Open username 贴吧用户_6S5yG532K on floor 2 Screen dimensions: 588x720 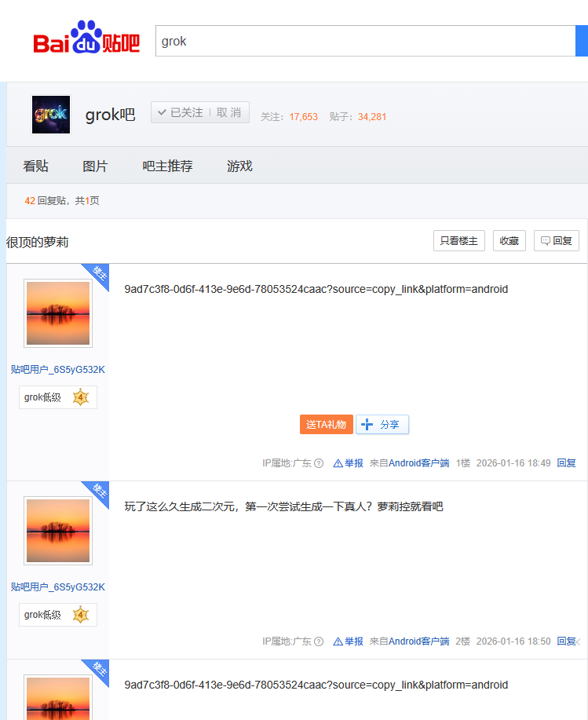[x=58, y=587]
